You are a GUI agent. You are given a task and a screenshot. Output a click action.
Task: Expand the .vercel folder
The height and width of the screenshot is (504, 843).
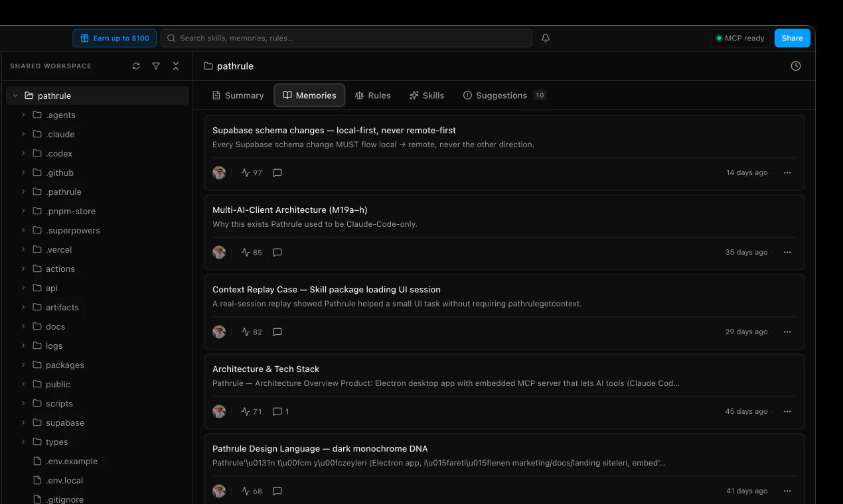(23, 250)
